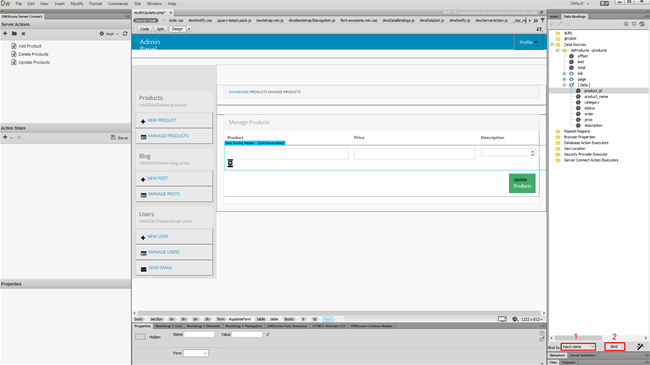Open the Server Connect Action Executors folder
The image size is (650, 365).
[591, 160]
